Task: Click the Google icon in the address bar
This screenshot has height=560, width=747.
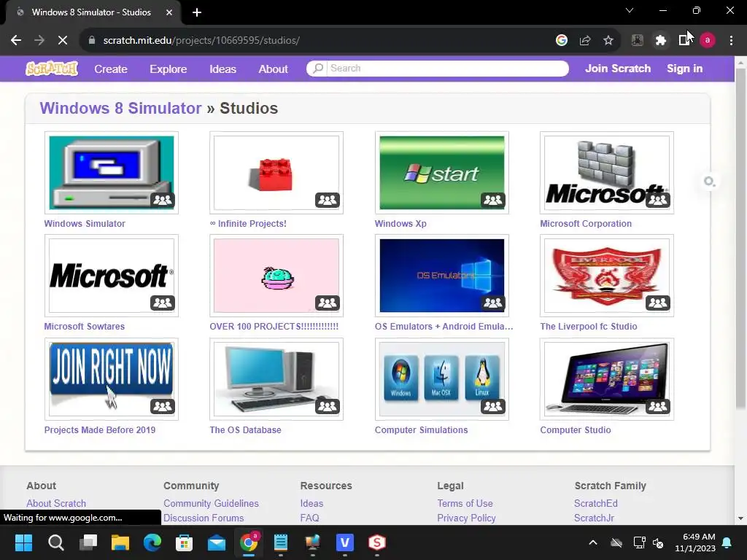Action: pos(562,41)
